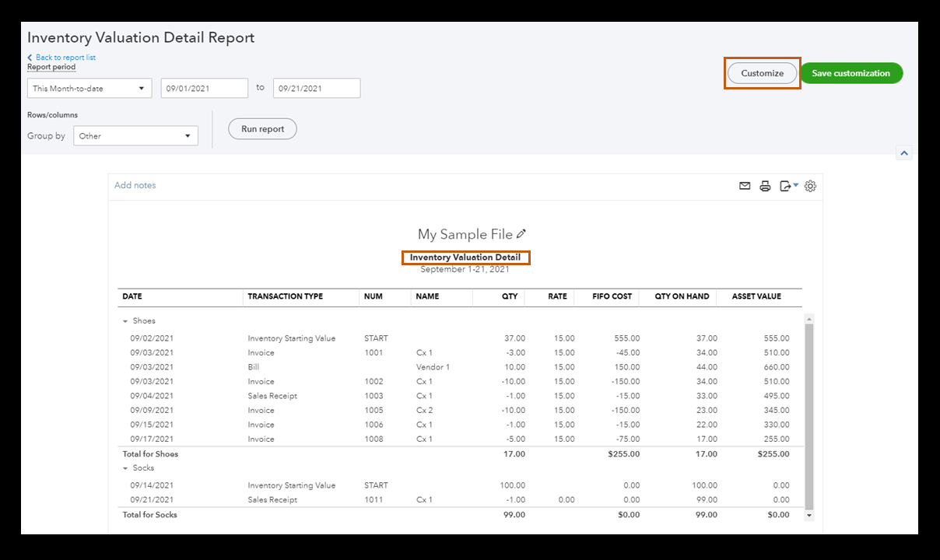Open the Group by dropdown
Screen dimensions: 940x560
click(135, 136)
